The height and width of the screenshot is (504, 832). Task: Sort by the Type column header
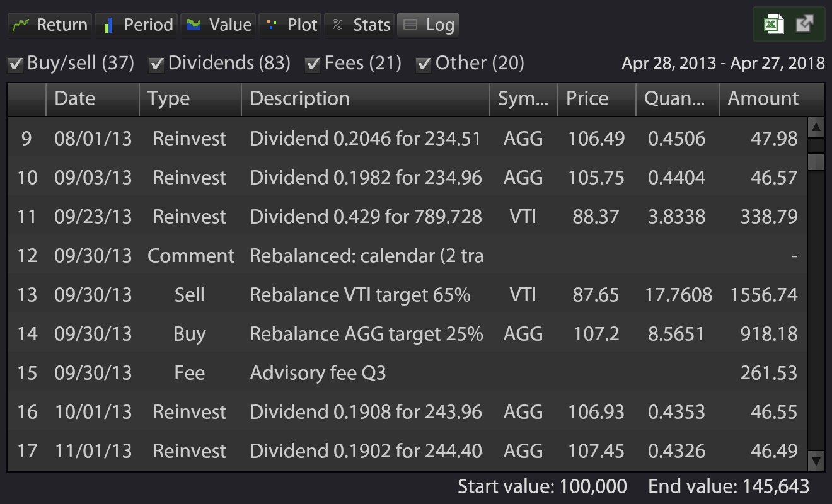[x=190, y=99]
